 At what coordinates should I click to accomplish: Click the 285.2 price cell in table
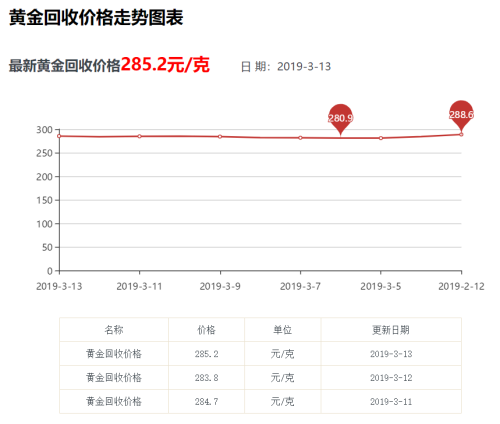[207, 354]
